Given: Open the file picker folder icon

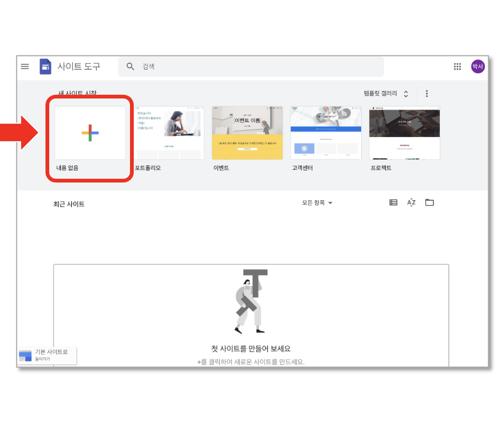Looking at the screenshot, I should [x=430, y=202].
